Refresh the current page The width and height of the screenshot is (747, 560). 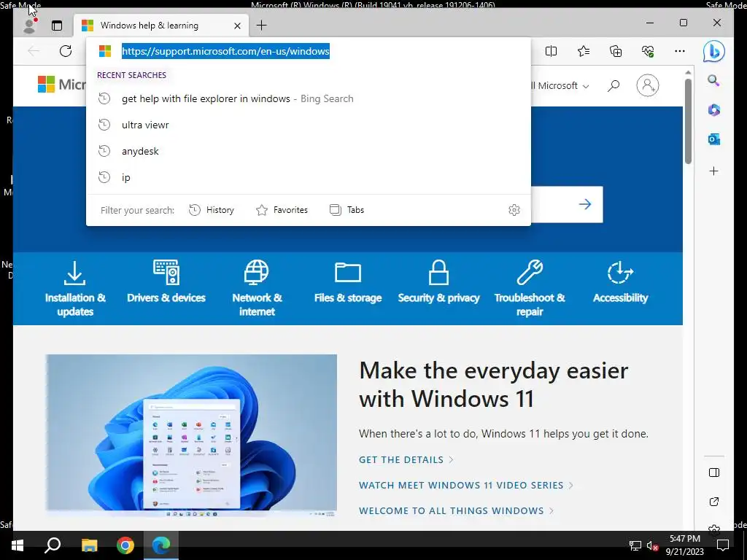pos(66,51)
